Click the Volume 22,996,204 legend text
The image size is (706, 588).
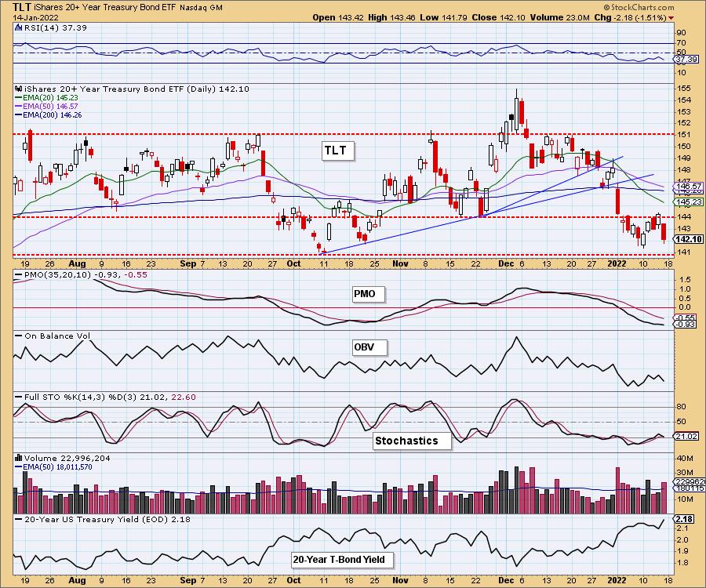click(67, 458)
